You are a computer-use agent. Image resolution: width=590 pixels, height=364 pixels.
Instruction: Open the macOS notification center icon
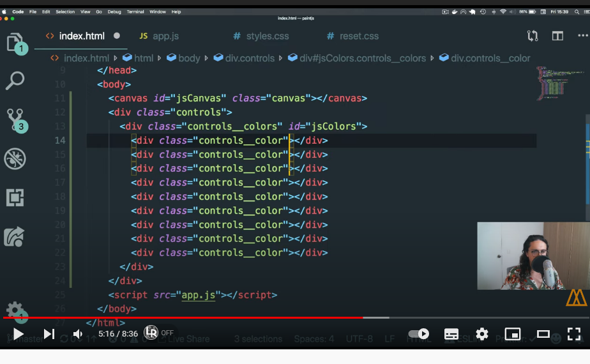[x=586, y=11]
